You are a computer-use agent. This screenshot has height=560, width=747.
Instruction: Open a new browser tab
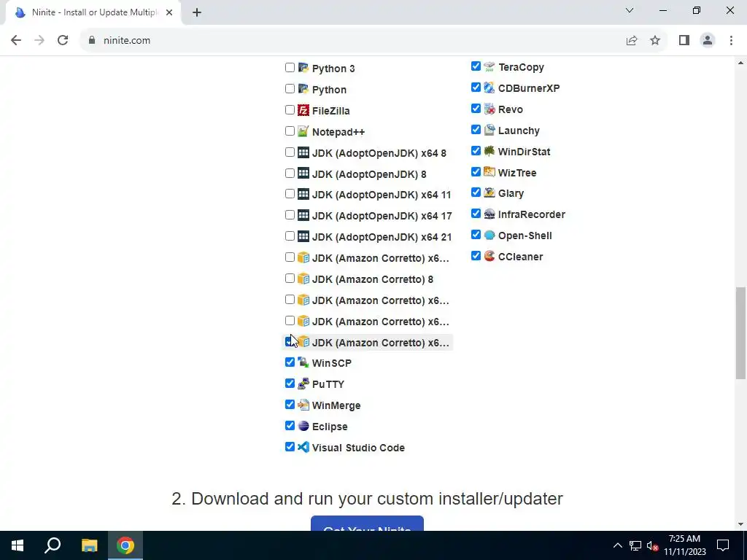click(x=197, y=12)
